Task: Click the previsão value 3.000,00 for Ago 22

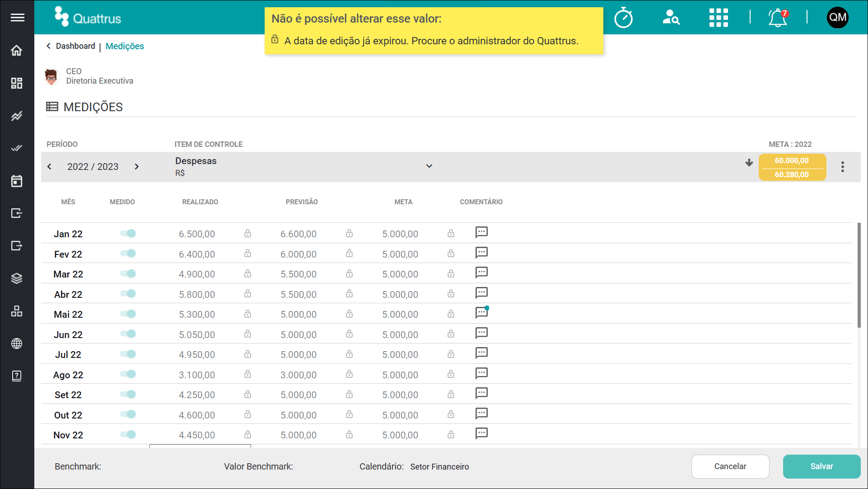Action: click(x=299, y=375)
